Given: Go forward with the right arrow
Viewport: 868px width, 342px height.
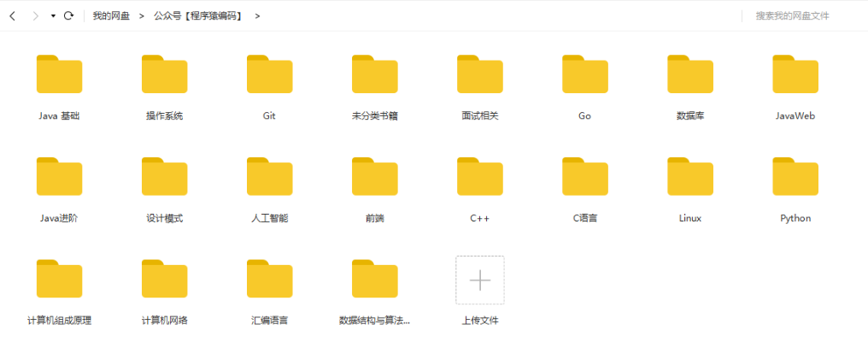Looking at the screenshot, I should point(35,16).
